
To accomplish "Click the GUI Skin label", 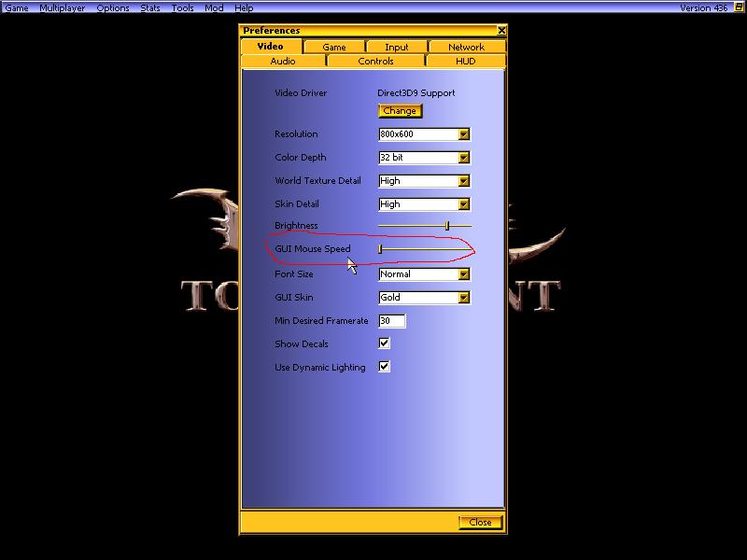I will coord(294,298).
